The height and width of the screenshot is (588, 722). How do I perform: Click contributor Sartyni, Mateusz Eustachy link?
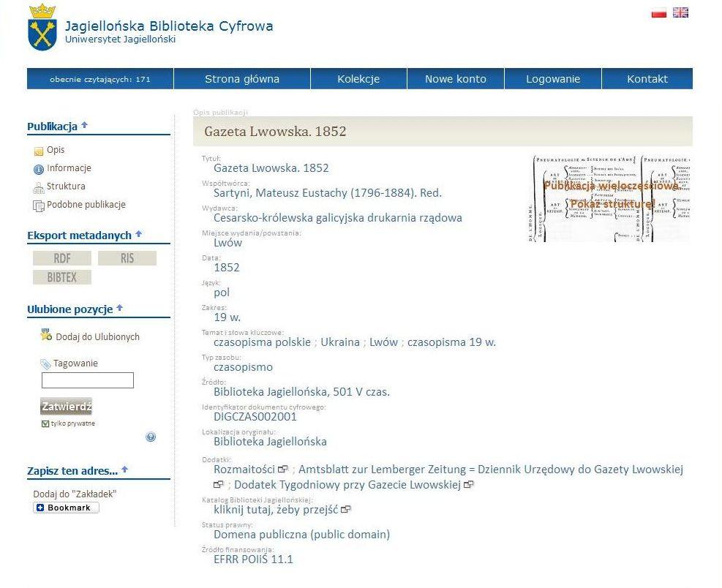(x=328, y=193)
